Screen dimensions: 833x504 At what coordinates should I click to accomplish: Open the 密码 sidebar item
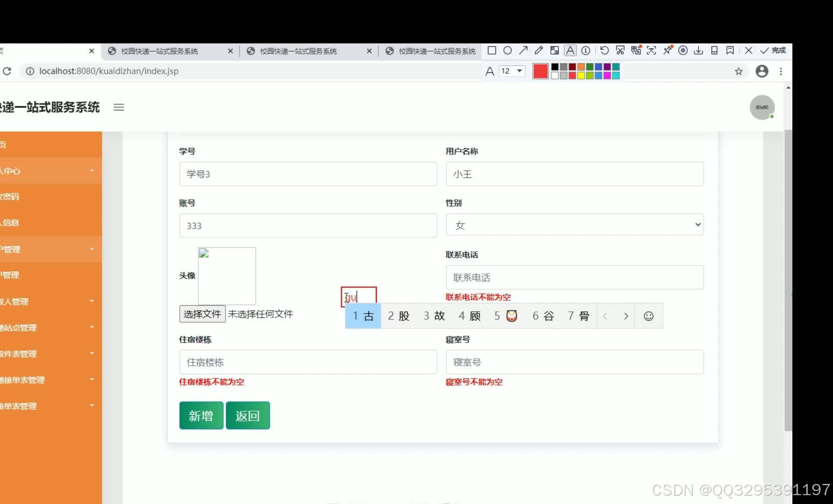click(x=51, y=196)
